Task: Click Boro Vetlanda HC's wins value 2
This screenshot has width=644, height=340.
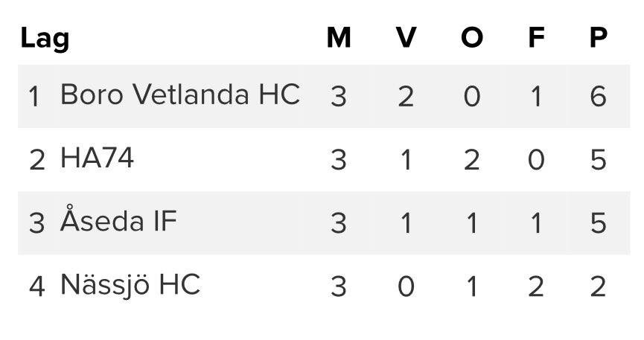Action: [406, 97]
